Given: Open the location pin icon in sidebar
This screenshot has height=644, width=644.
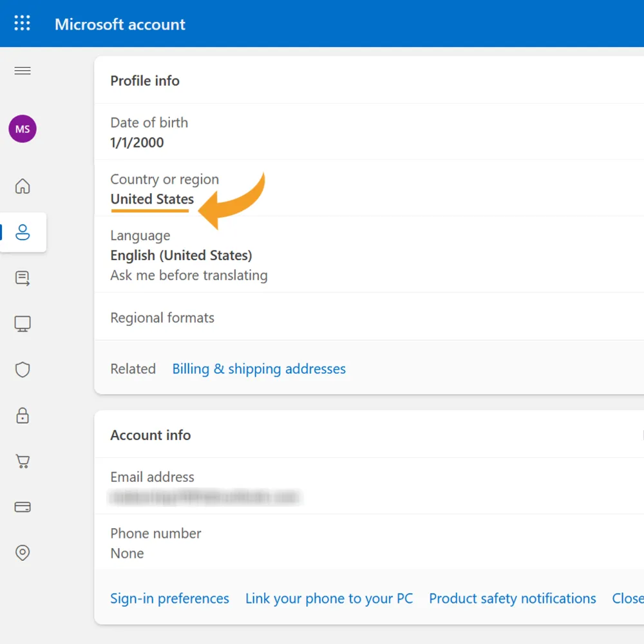Looking at the screenshot, I should [23, 553].
